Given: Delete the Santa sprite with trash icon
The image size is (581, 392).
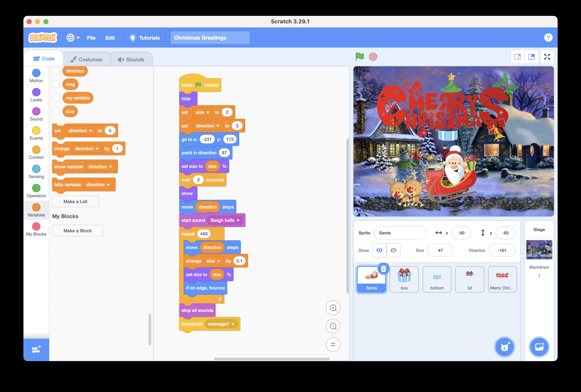Looking at the screenshot, I should (x=384, y=269).
